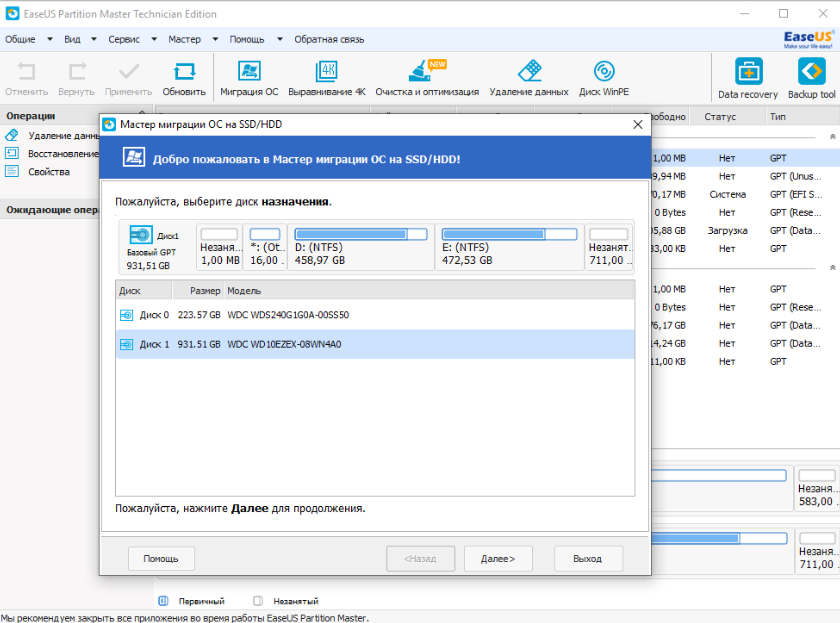Collapse the first disk group chevron
This screenshot has height=623, width=840.
[x=832, y=137]
